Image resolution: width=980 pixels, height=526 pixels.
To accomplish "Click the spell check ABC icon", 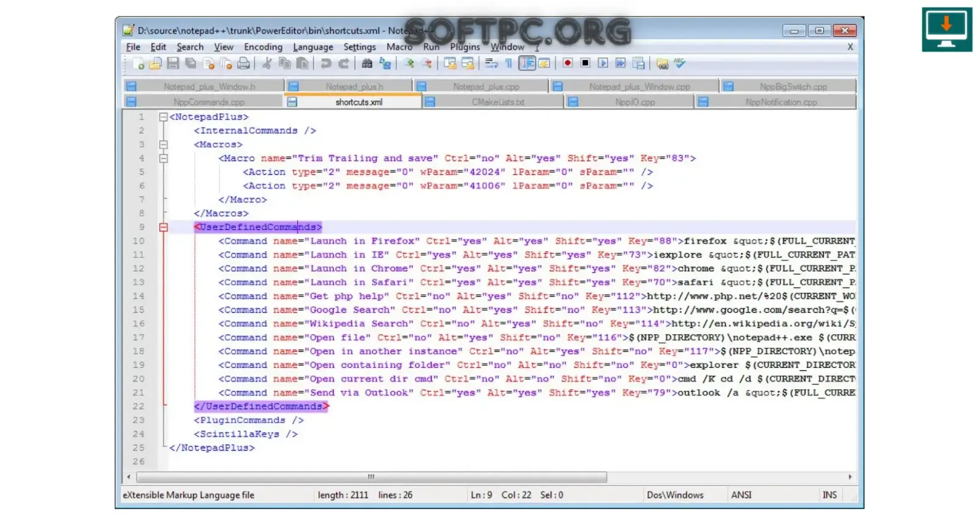I will pyautogui.click(x=679, y=63).
